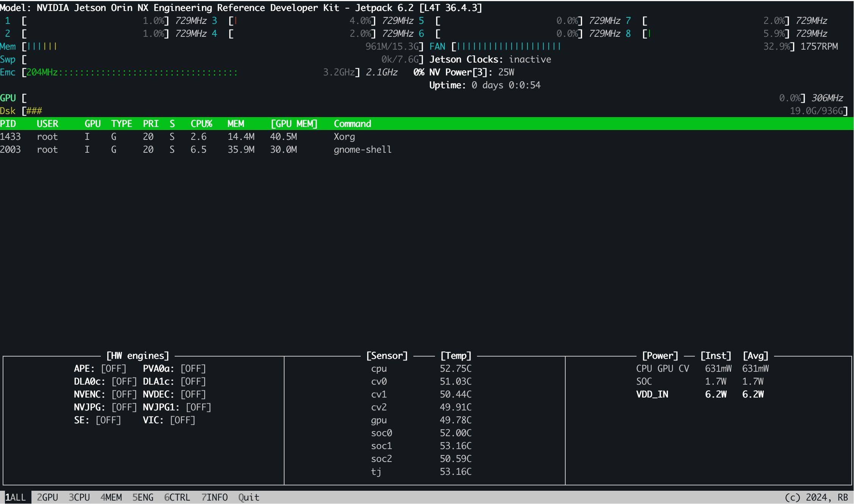Viewport: 854px width, 504px height.
Task: Select the Xorg process row
Action: click(x=344, y=136)
